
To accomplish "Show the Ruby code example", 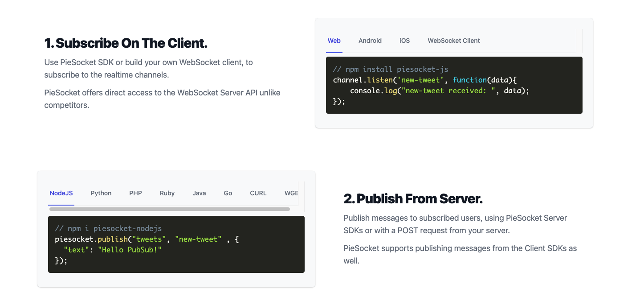I will coord(167,193).
